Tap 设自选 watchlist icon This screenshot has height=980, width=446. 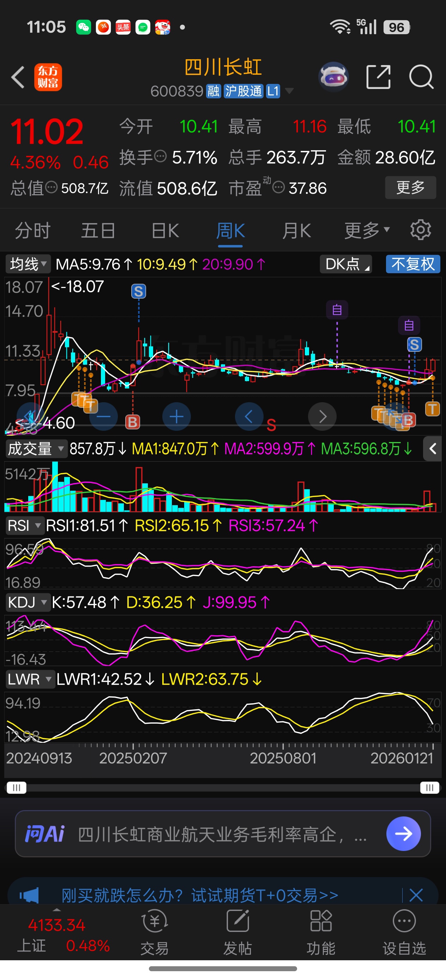pos(404,932)
